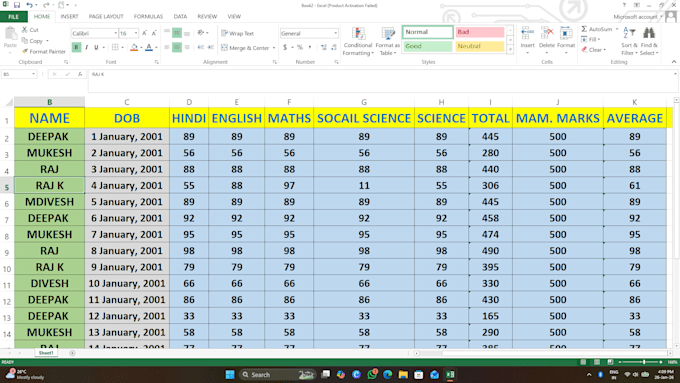Toggle Wrap Text

point(237,33)
